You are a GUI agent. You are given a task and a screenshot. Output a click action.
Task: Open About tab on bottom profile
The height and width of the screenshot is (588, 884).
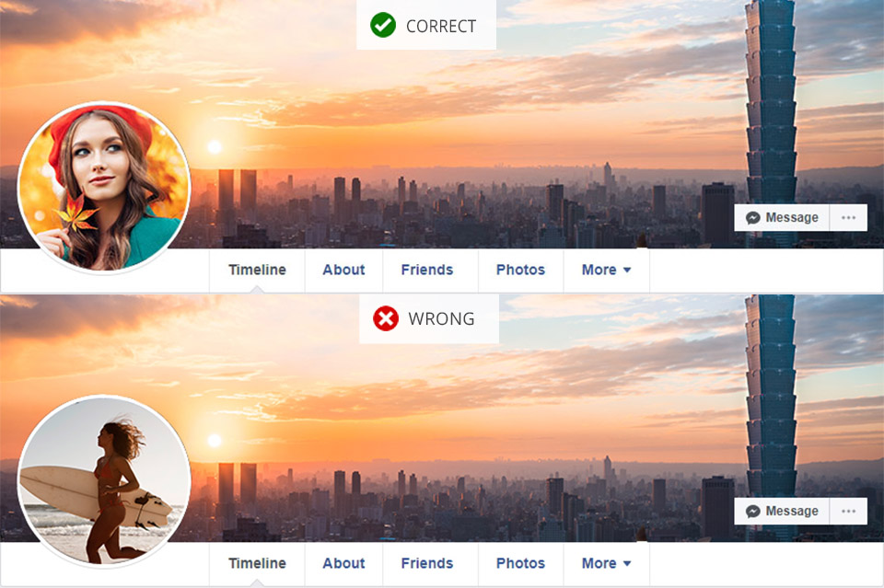[343, 564]
